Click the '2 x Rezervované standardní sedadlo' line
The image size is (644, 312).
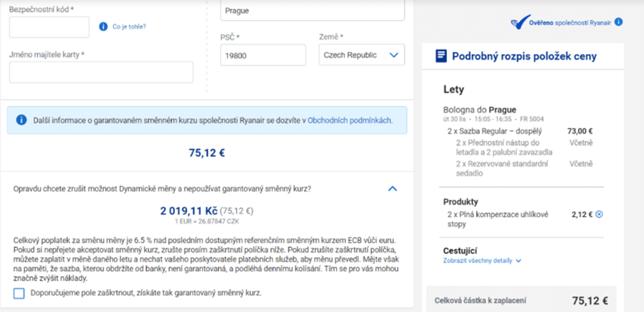(502, 168)
